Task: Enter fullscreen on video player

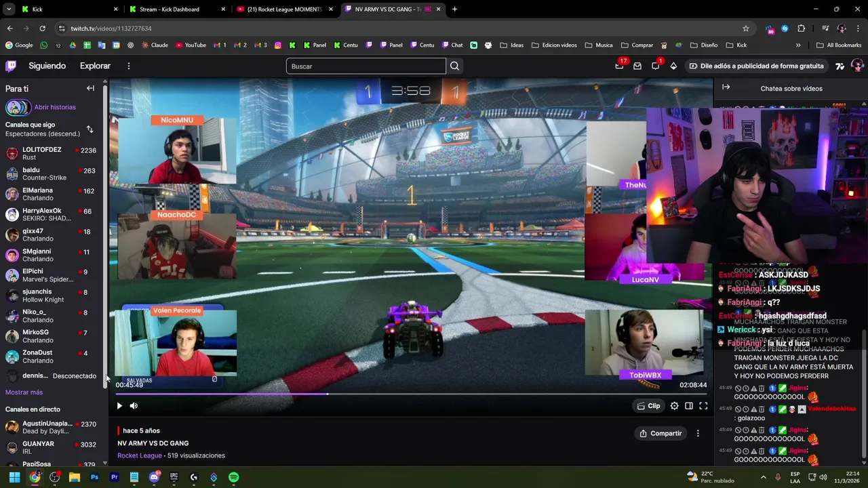Action: [703, 406]
